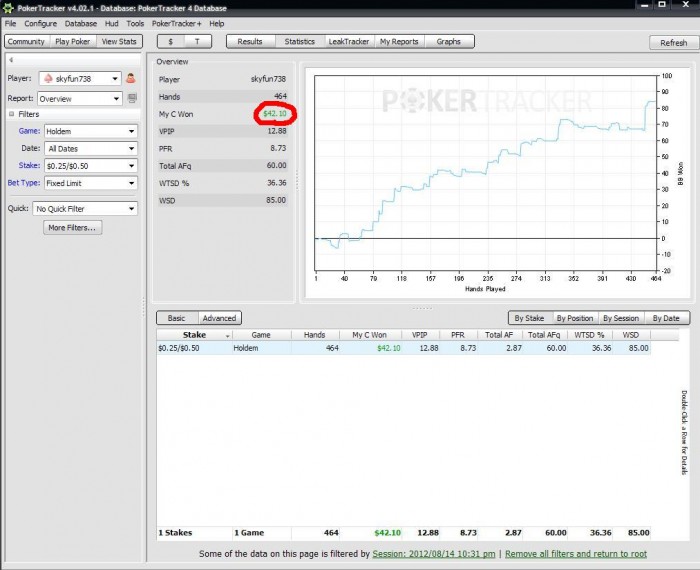Screen dimensions: 700x570
Task: Click the dotted splitter handle above Basic/Advanced
Action: pyautogui.click(x=422, y=308)
